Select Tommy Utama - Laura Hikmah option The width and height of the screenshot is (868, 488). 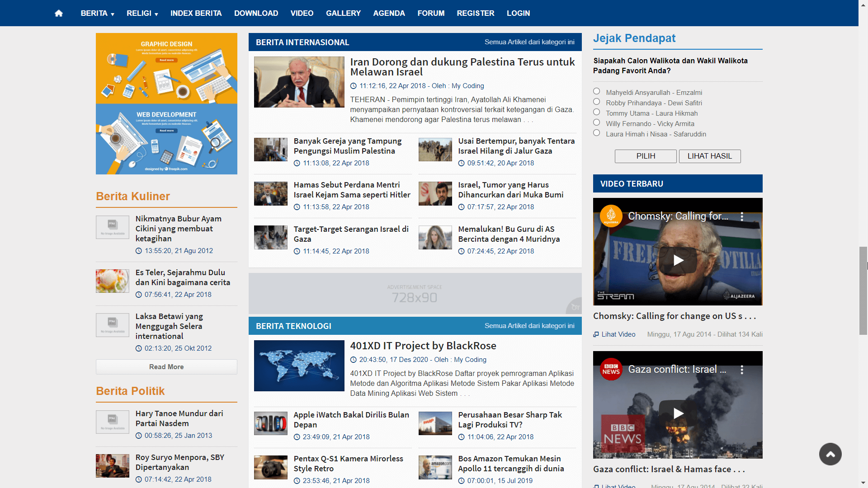pyautogui.click(x=596, y=112)
